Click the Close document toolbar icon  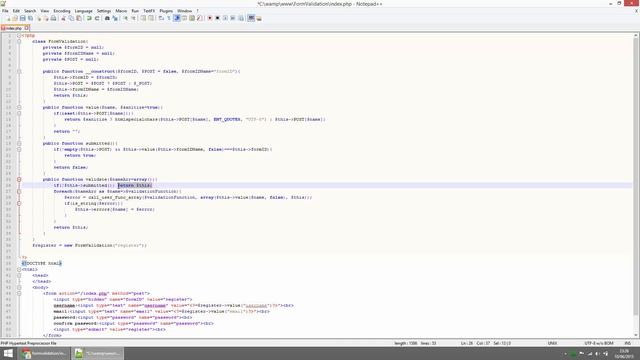tap(38, 18)
